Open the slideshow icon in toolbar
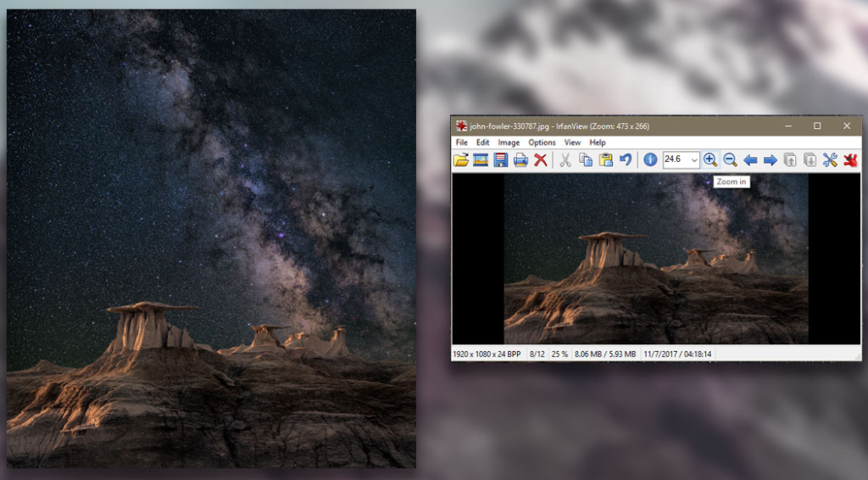 click(481, 159)
